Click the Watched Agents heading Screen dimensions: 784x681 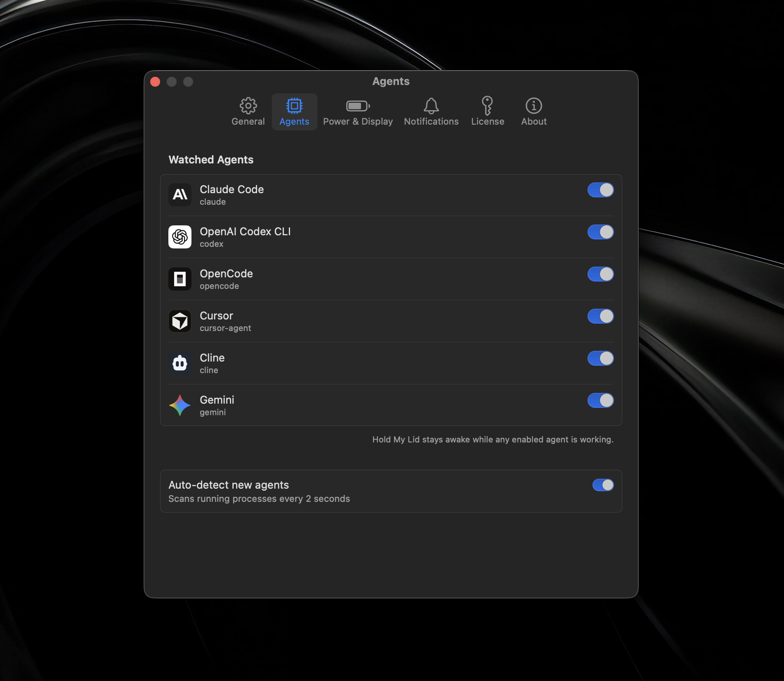pos(211,160)
